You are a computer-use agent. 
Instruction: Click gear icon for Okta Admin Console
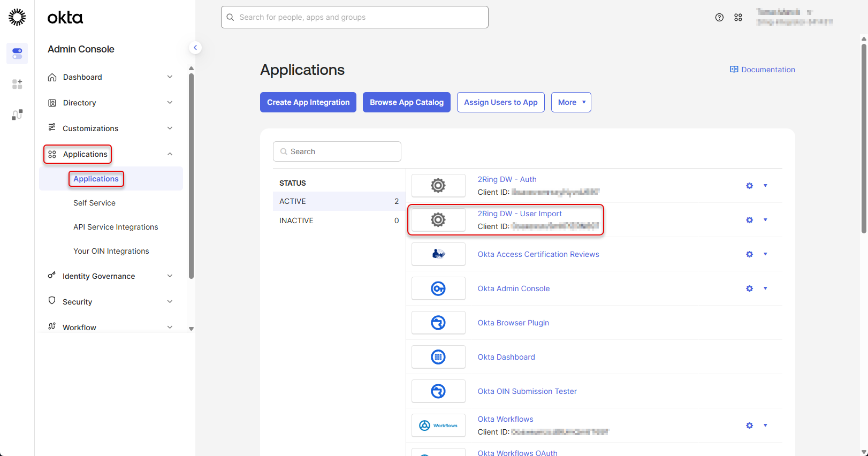(x=749, y=288)
